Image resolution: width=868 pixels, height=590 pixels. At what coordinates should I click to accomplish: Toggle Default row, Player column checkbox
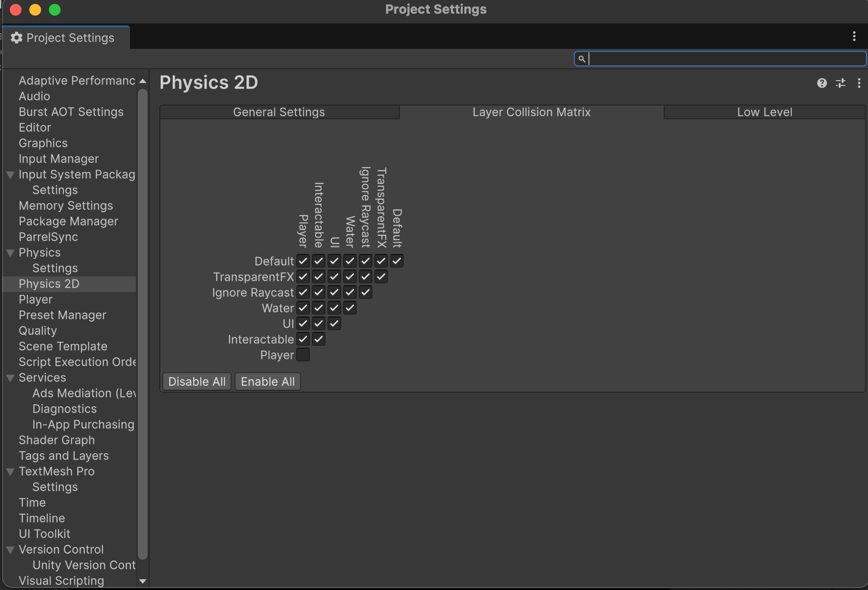[x=303, y=261]
